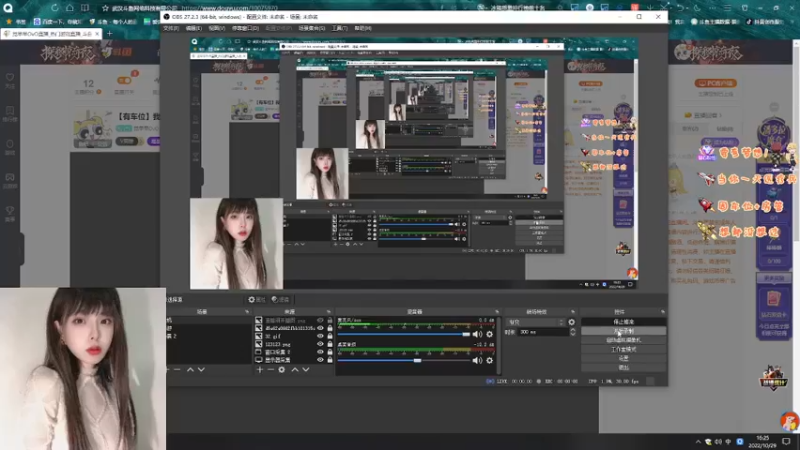Set the 桌面音频 volume slider
800x450 pixels.
click(404, 360)
